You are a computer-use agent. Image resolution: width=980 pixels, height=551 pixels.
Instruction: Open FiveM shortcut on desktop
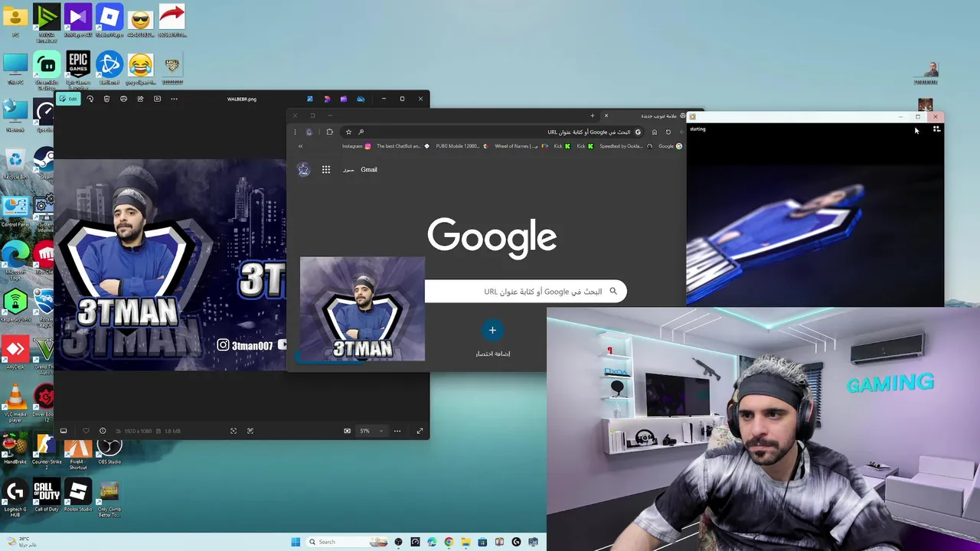tap(77, 452)
